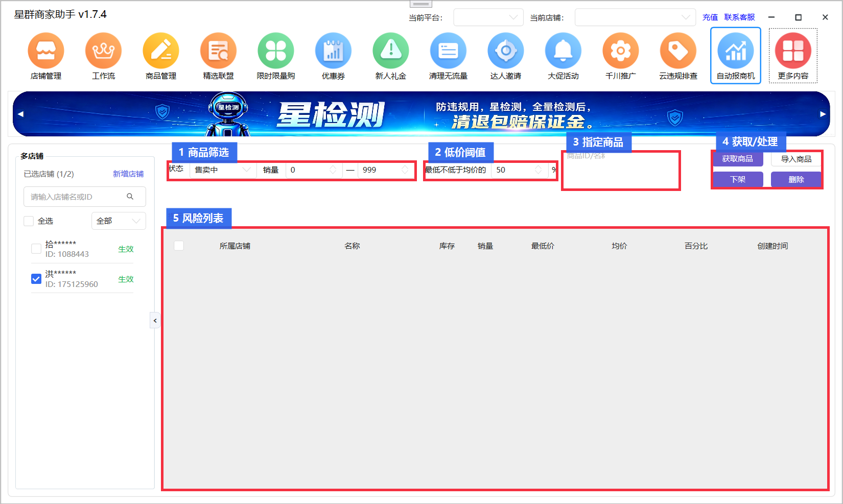The width and height of the screenshot is (843, 504).
Task: Open the 优惠券 coupon icon
Action: pos(334,51)
